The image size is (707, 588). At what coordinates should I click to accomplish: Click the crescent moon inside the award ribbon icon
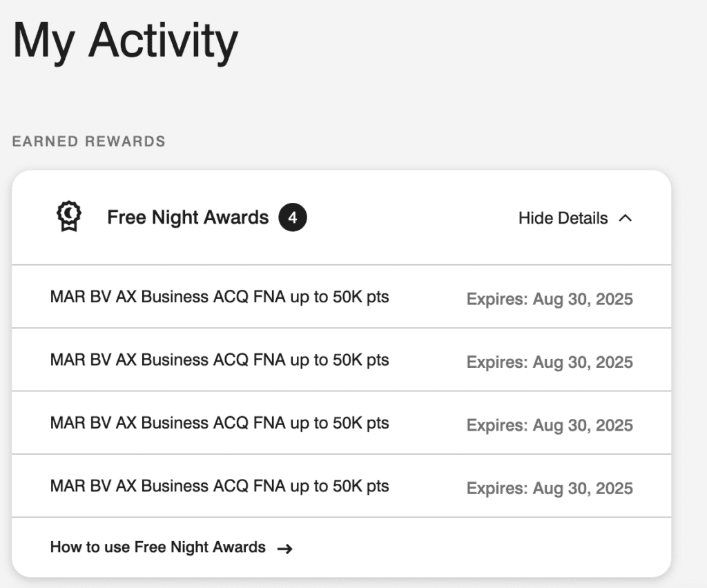point(68,213)
